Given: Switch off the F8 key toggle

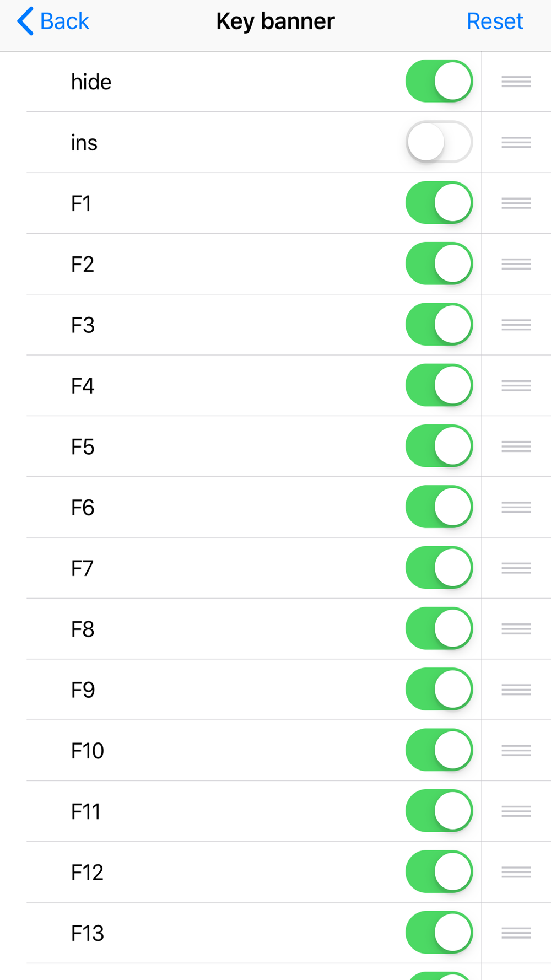Looking at the screenshot, I should 439,628.
